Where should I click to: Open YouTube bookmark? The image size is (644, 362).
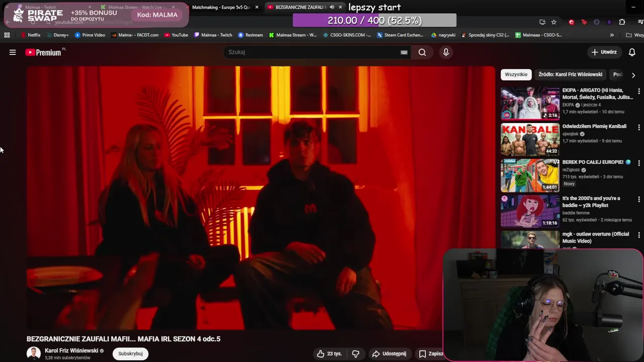coord(176,35)
